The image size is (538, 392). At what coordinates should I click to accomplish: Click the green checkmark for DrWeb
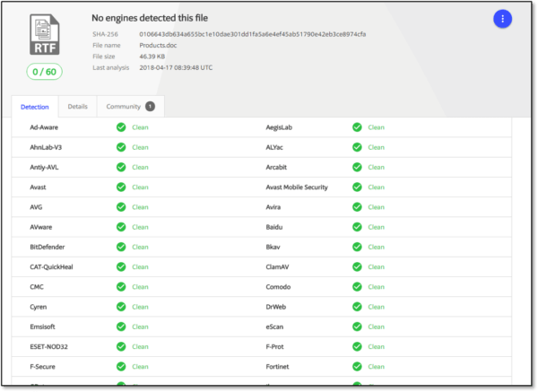pyautogui.click(x=357, y=307)
